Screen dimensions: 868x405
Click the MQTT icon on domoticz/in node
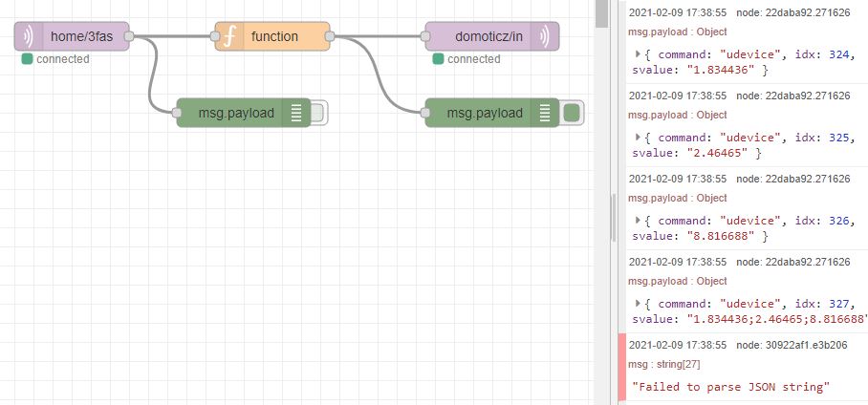click(545, 36)
